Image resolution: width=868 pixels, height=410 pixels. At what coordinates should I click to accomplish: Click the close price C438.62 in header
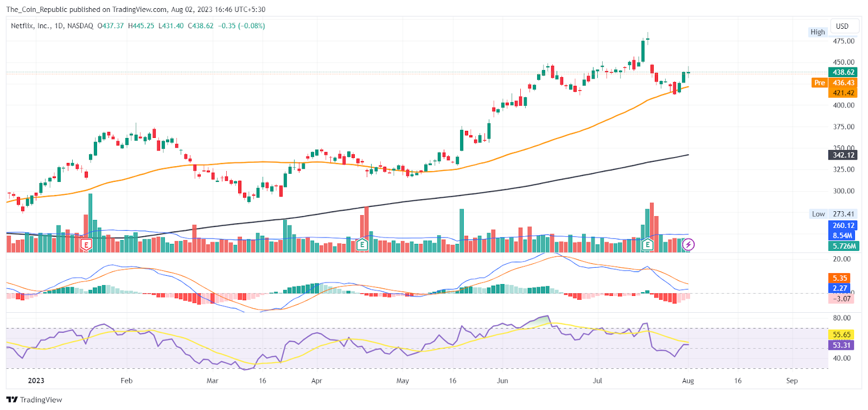[x=201, y=26]
